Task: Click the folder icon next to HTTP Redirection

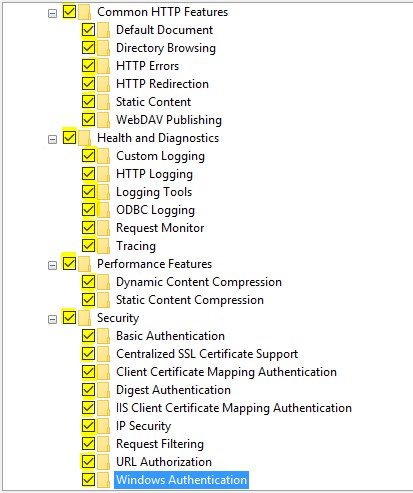Action: coord(104,84)
